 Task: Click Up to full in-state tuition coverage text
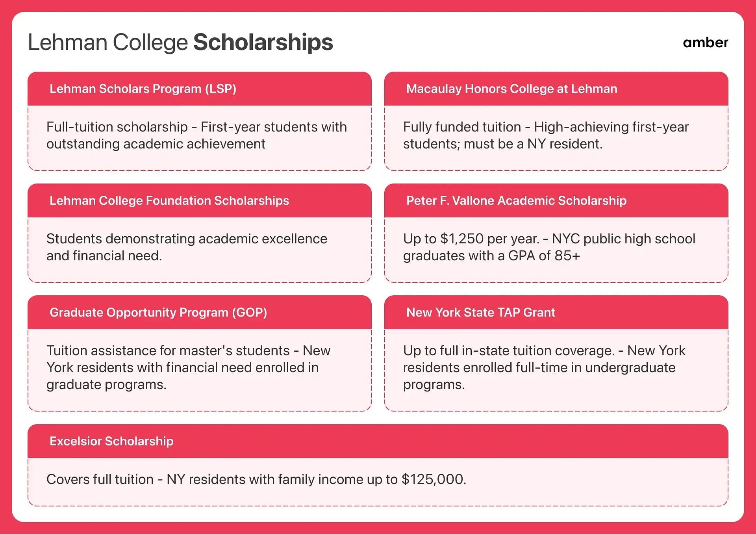(x=509, y=350)
